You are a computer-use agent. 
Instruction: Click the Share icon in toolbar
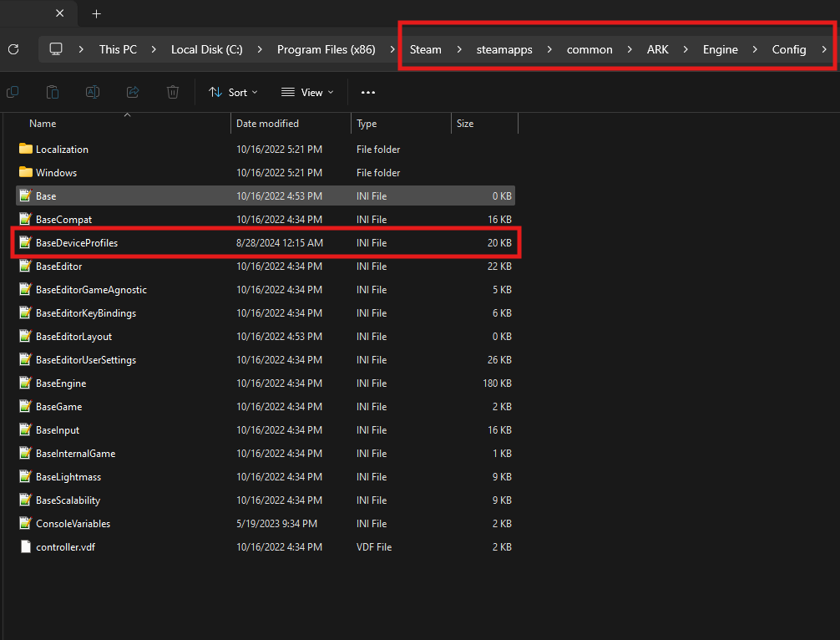(x=133, y=92)
